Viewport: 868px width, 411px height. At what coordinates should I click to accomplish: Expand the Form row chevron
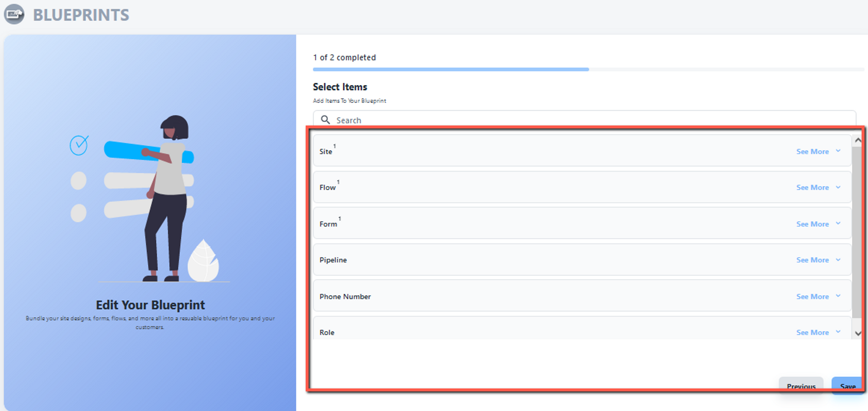pos(838,224)
